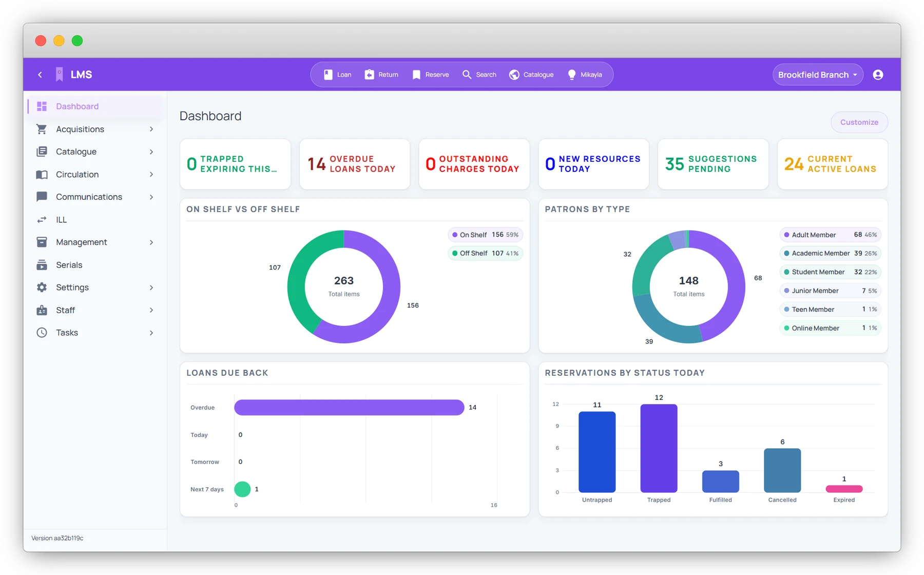
Task: Expand the Staff submenu chevron
Action: 151,310
